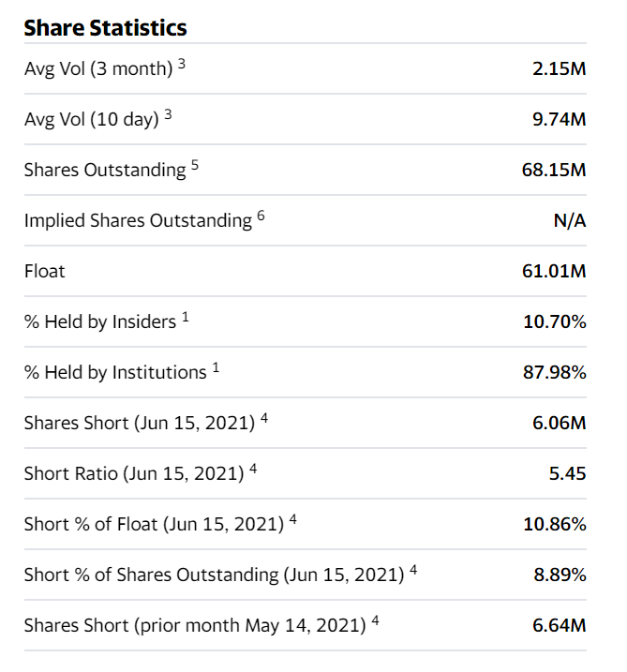The width and height of the screenshot is (627, 672).
Task: Click the % Held by Insiders label
Action: (x=100, y=322)
